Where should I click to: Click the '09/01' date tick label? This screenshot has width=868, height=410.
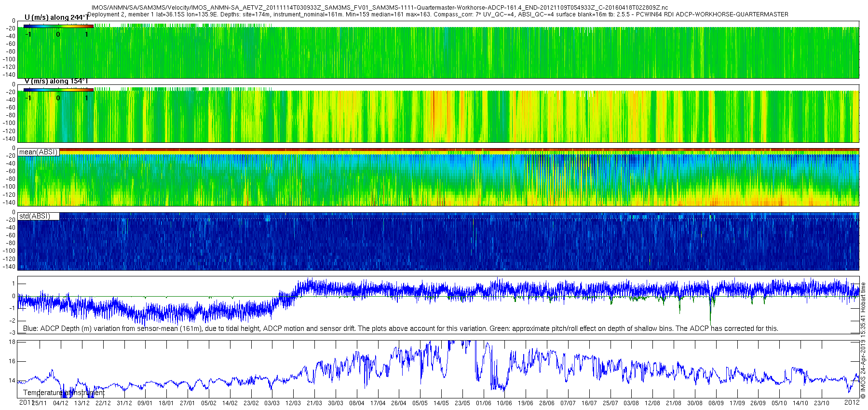[x=145, y=403]
